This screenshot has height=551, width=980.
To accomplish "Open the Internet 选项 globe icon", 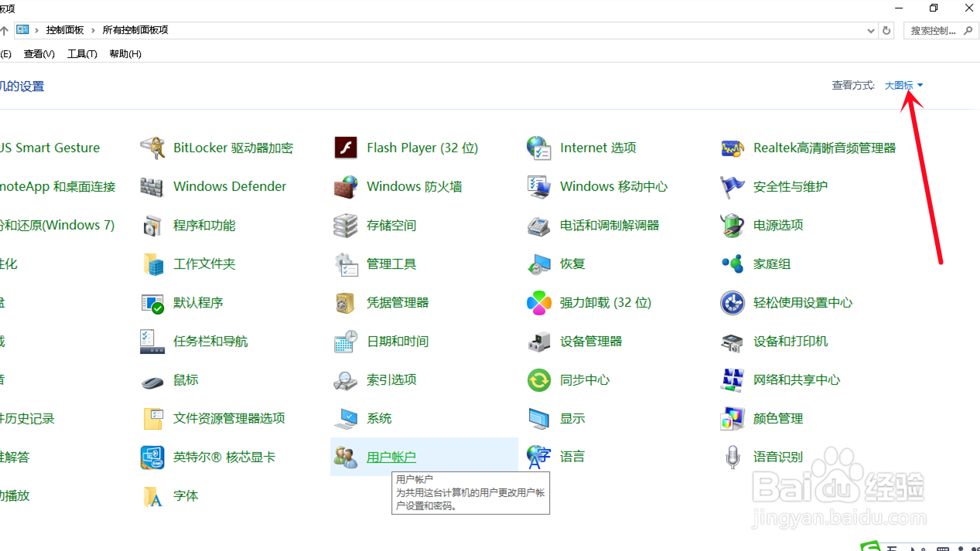I will [539, 148].
